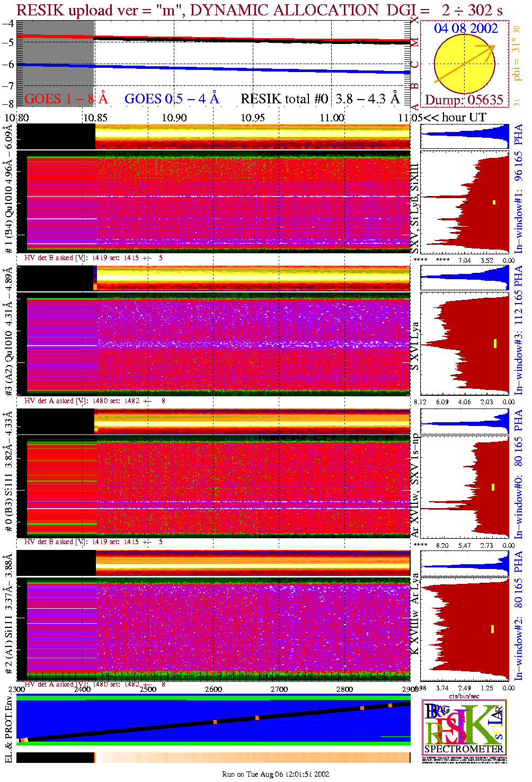Screen dimensions: 532x782
Task: Select the red GOES 1 – 8 Å legend label
Action: coord(66,99)
